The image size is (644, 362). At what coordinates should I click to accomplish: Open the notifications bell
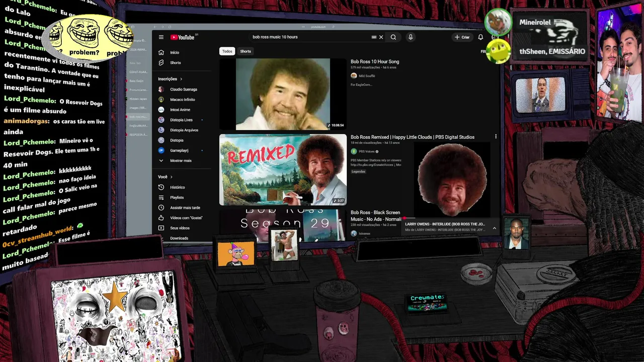480,37
